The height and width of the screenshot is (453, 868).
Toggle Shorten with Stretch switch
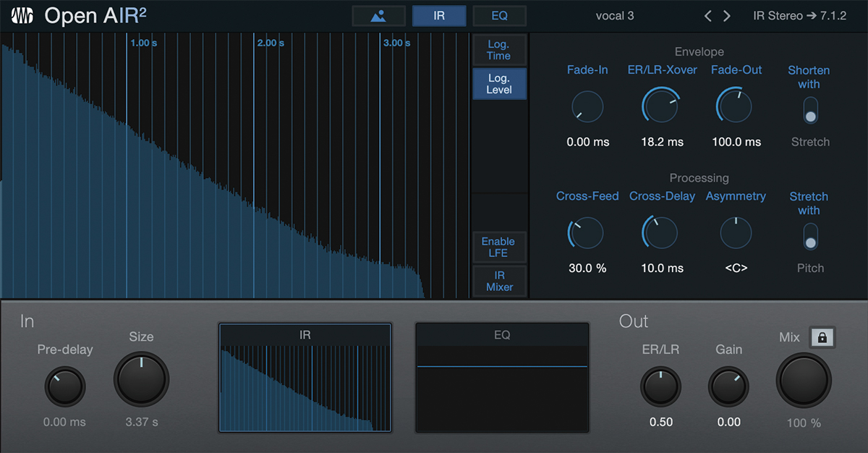(810, 111)
